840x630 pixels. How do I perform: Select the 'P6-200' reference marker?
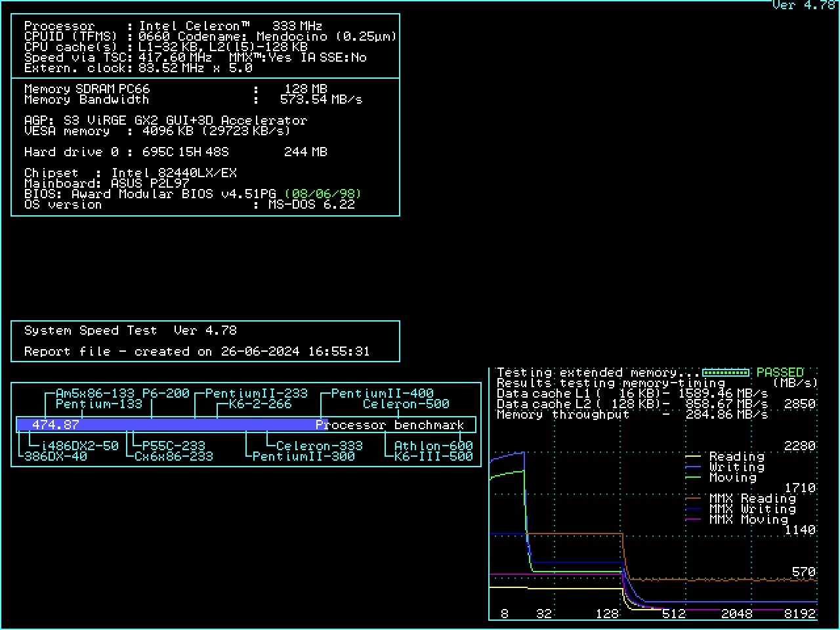166,394
